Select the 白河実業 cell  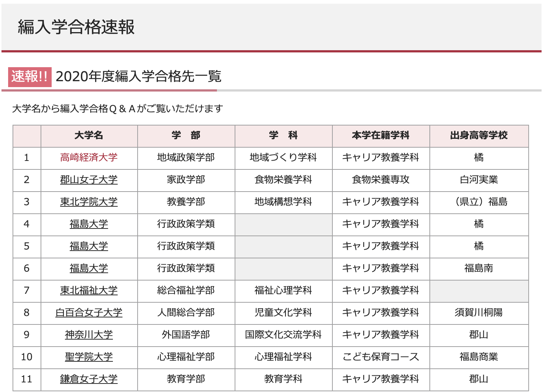[479, 180]
